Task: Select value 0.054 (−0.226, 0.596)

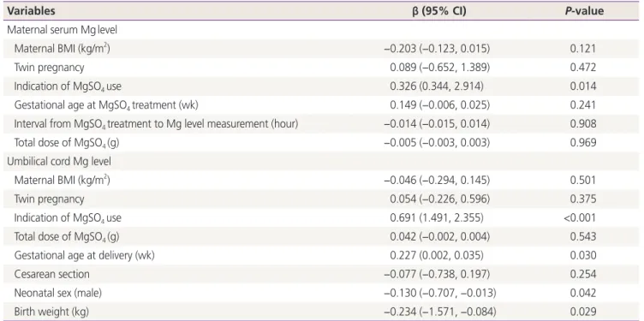Action: 440,199
